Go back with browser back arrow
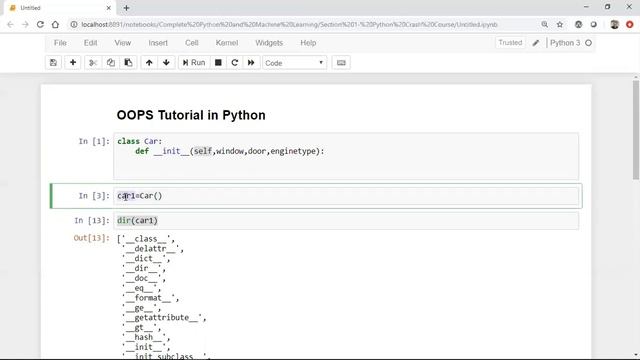The width and height of the screenshot is (640, 360). (x=10, y=24)
